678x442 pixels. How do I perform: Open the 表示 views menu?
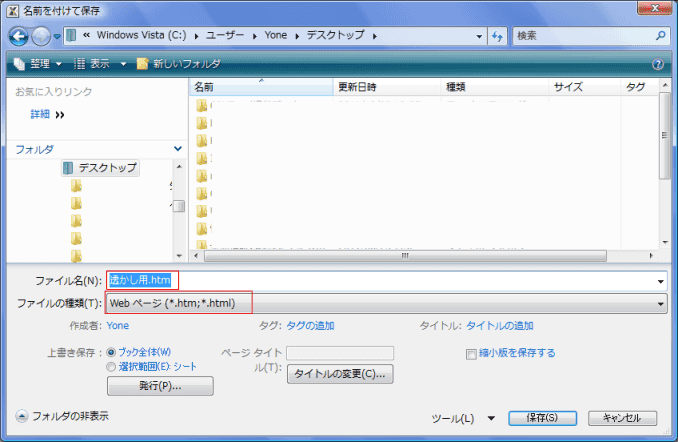click(92, 64)
